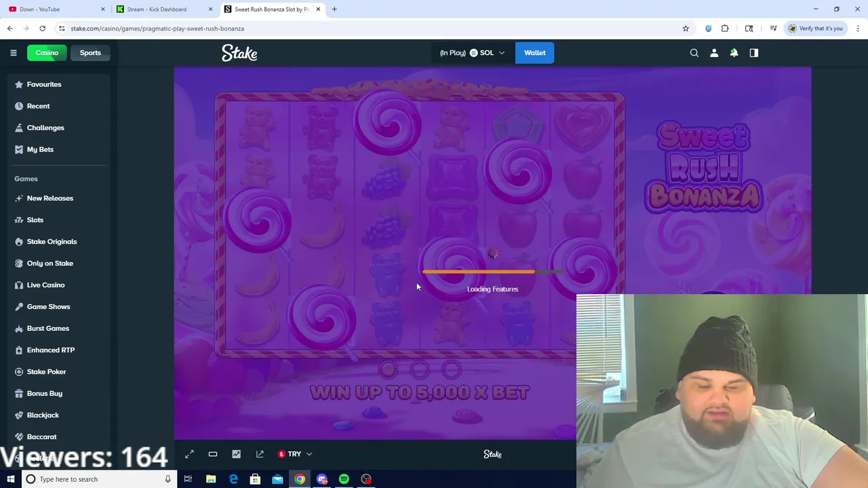Enter fullscreen game mode
The image size is (868, 488).
189,454
